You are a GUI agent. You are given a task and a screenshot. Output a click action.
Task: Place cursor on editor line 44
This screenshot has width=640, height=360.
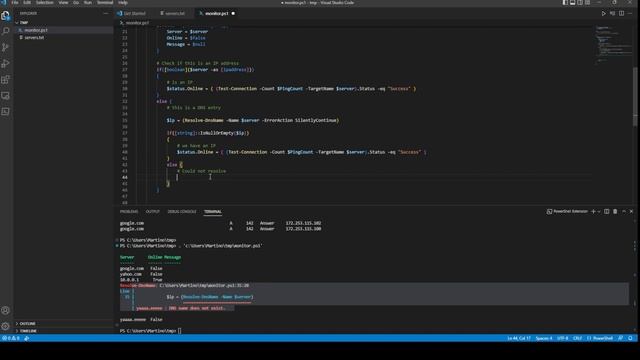(363, 177)
